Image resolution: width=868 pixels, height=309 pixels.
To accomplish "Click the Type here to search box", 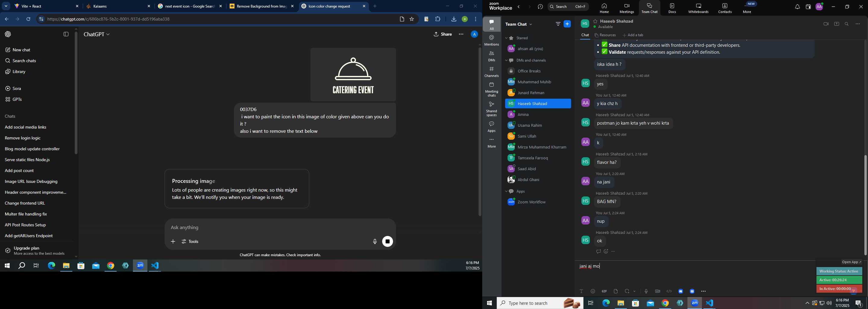I will coord(540,303).
